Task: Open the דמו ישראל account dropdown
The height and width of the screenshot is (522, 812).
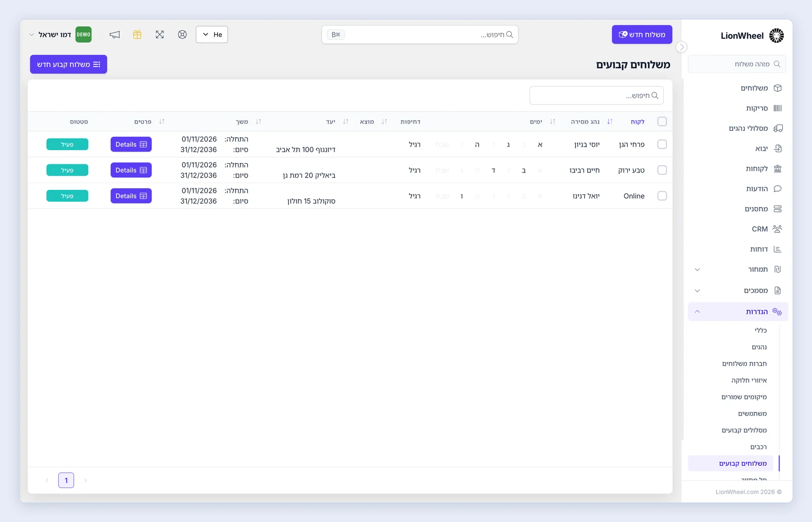Action: click(50, 34)
